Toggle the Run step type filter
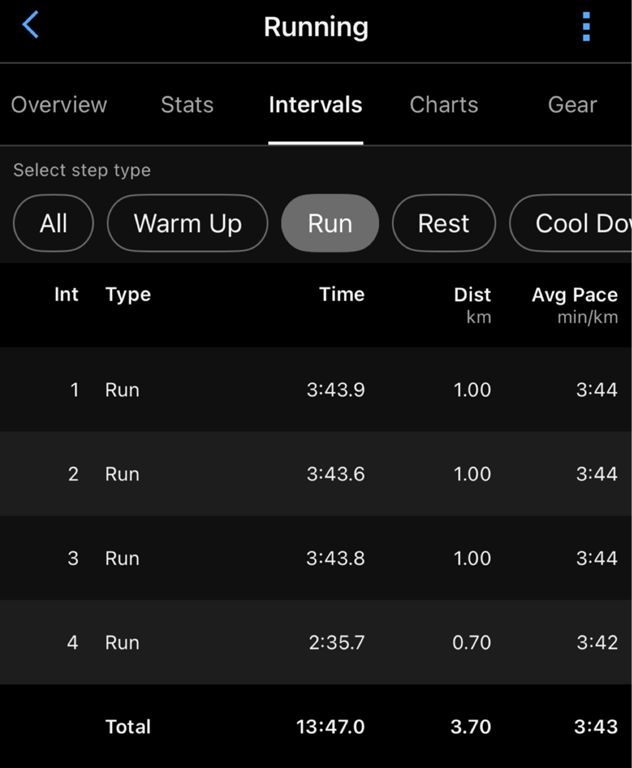The width and height of the screenshot is (632, 768). click(x=330, y=223)
